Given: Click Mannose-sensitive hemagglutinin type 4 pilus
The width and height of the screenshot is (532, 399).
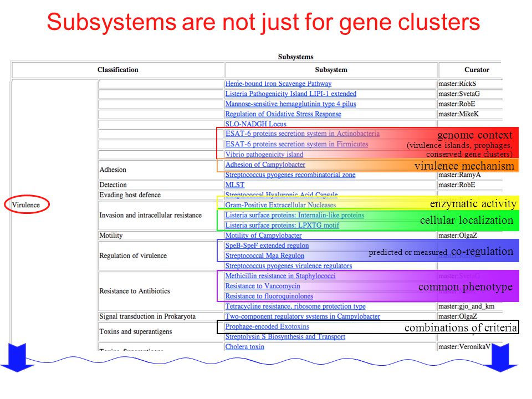Looking at the screenshot, I should (x=290, y=104).
